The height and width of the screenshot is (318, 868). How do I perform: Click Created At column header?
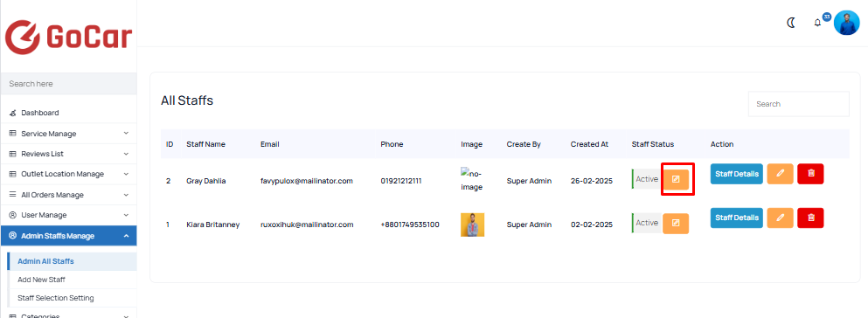pos(589,144)
